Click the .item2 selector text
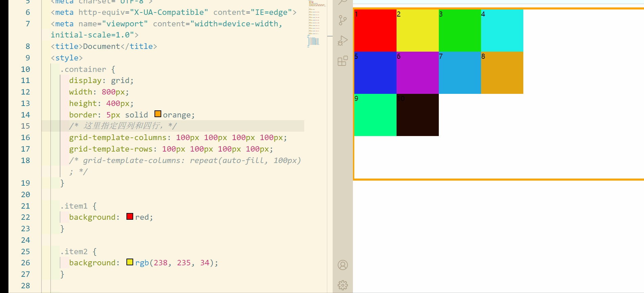 [x=74, y=251]
